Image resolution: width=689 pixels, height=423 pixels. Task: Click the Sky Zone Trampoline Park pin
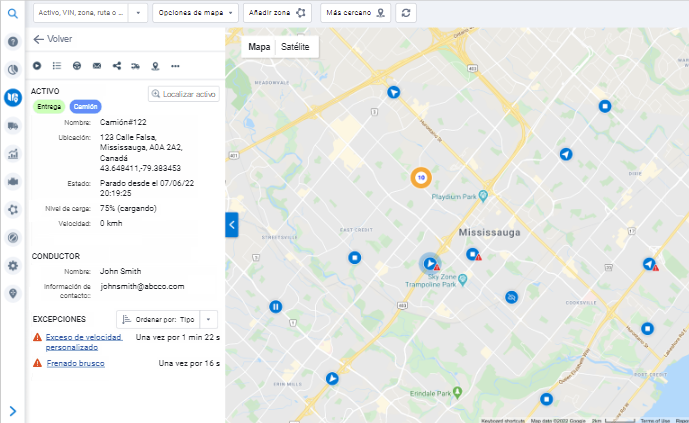[x=462, y=279]
